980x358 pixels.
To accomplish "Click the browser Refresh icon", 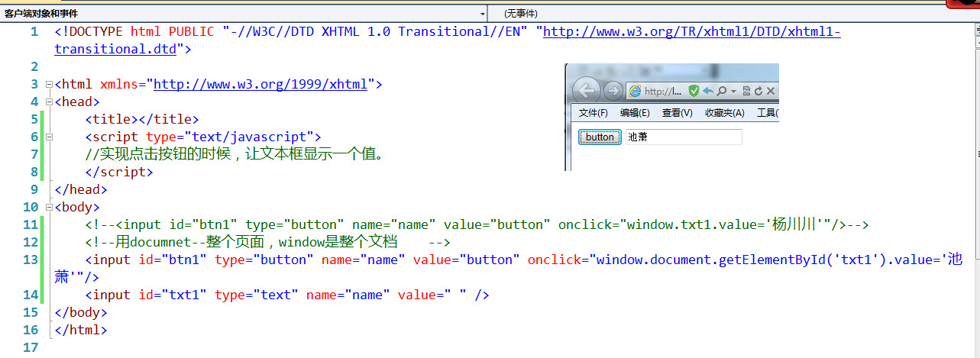I will 758,91.
